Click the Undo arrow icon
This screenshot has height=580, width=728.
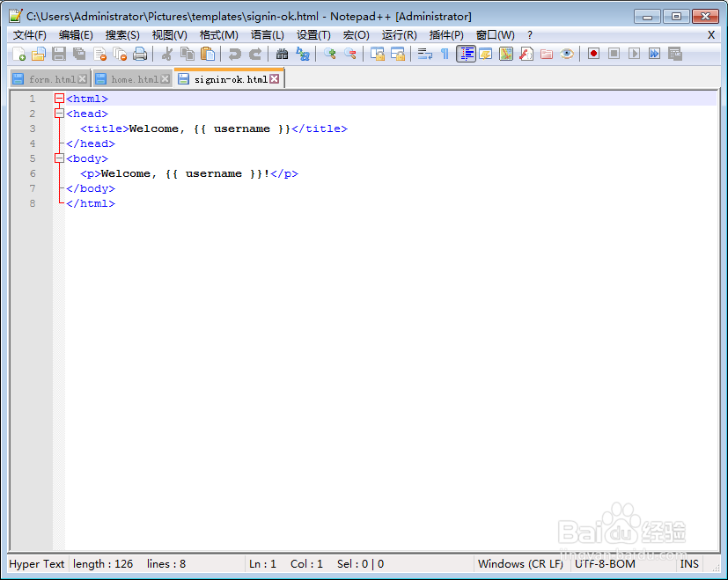(234, 54)
